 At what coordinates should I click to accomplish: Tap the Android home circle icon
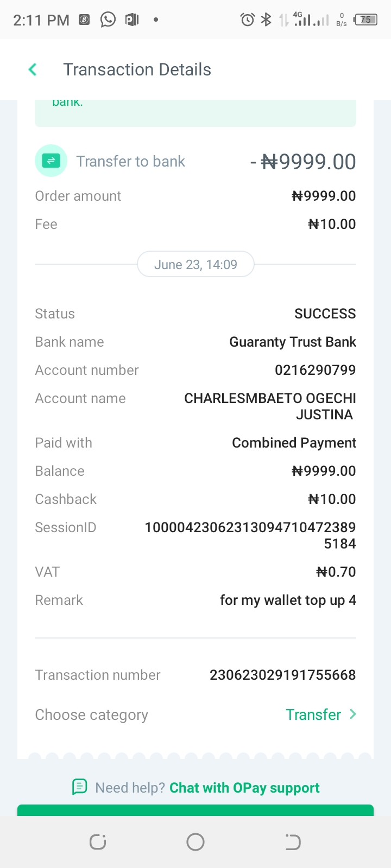[195, 842]
